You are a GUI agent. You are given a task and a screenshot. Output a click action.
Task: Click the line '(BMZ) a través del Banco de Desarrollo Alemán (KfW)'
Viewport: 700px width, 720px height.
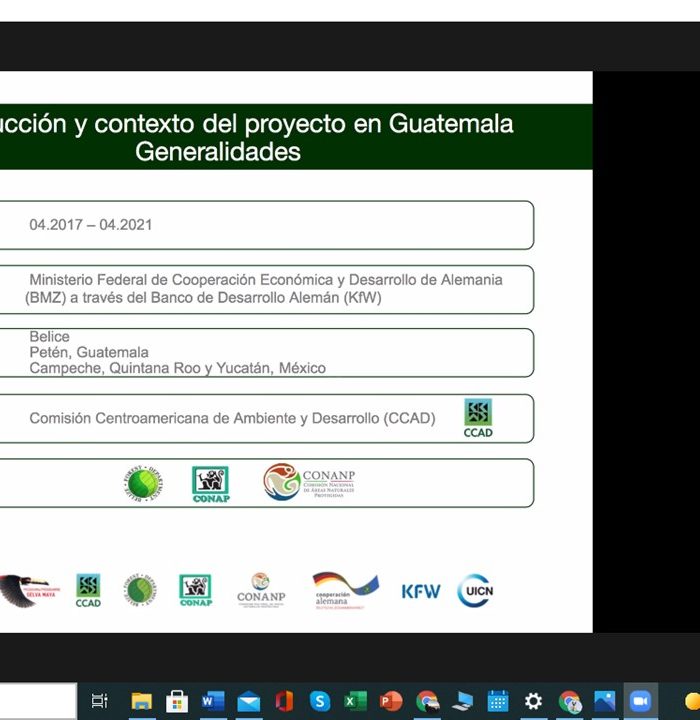(x=203, y=298)
